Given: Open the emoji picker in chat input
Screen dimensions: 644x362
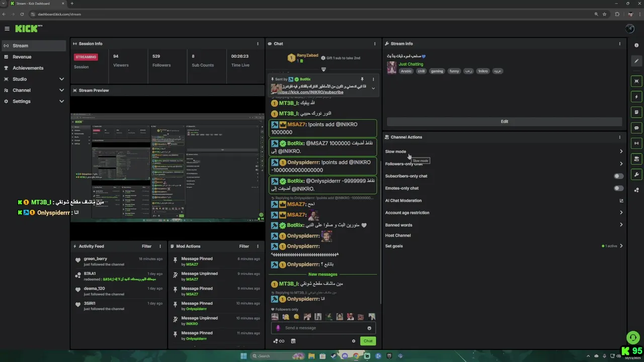Looking at the screenshot, I should [369, 328].
